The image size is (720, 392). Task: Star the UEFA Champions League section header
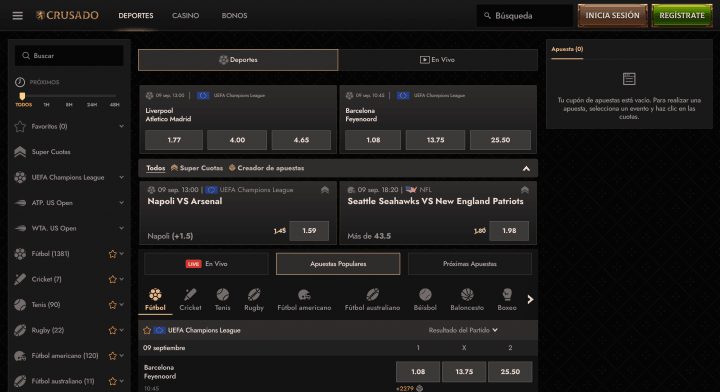pos(147,330)
